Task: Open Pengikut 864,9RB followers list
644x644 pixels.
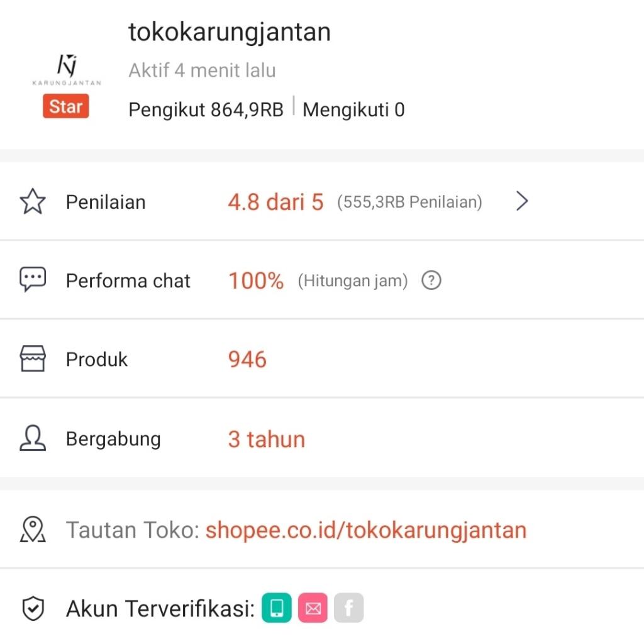Action: 206,109
